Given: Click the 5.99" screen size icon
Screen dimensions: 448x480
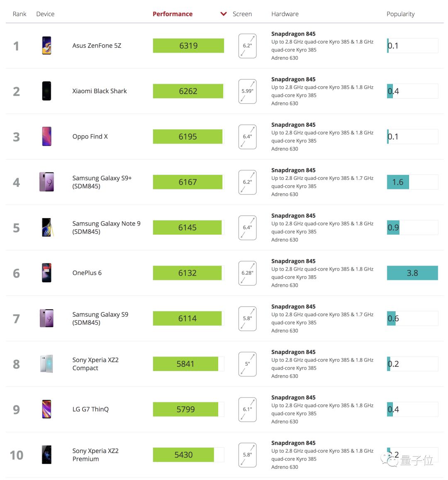Looking at the screenshot, I should (x=248, y=91).
